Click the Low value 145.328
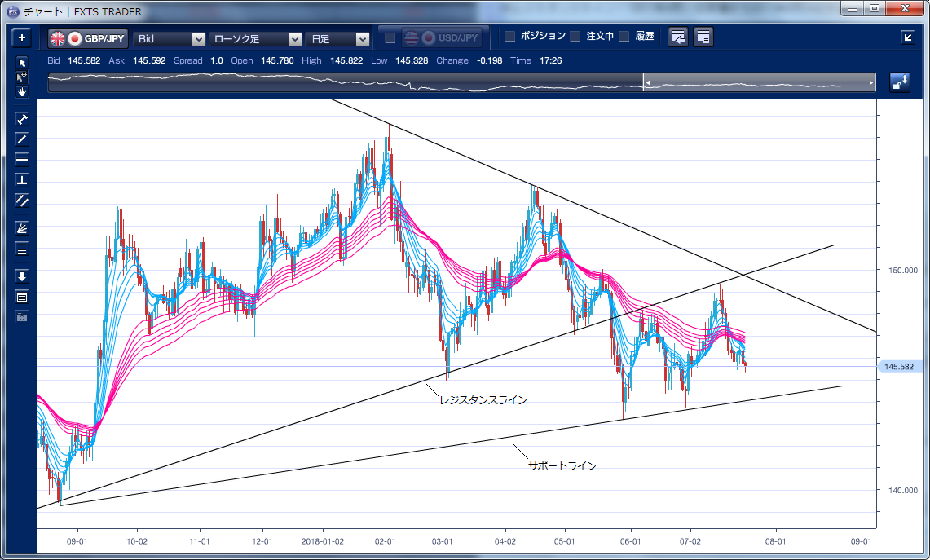 coord(412,60)
